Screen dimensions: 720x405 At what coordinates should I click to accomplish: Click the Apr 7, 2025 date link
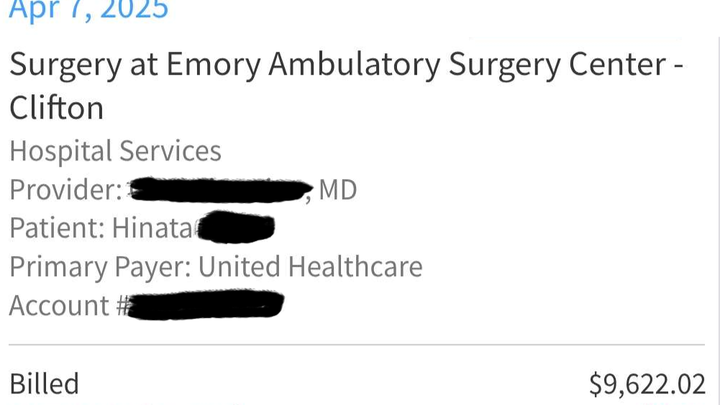click(88, 10)
